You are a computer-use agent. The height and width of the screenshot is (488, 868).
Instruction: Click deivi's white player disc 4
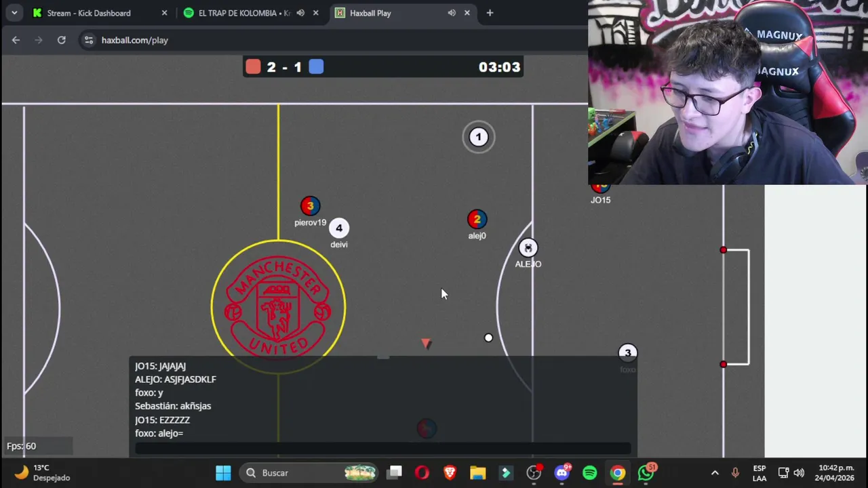[339, 228]
